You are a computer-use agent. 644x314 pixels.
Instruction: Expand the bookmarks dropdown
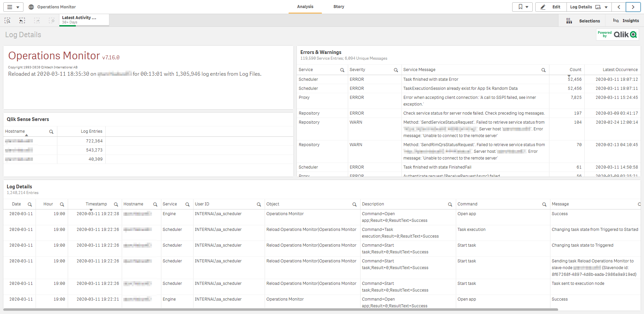(x=523, y=7)
